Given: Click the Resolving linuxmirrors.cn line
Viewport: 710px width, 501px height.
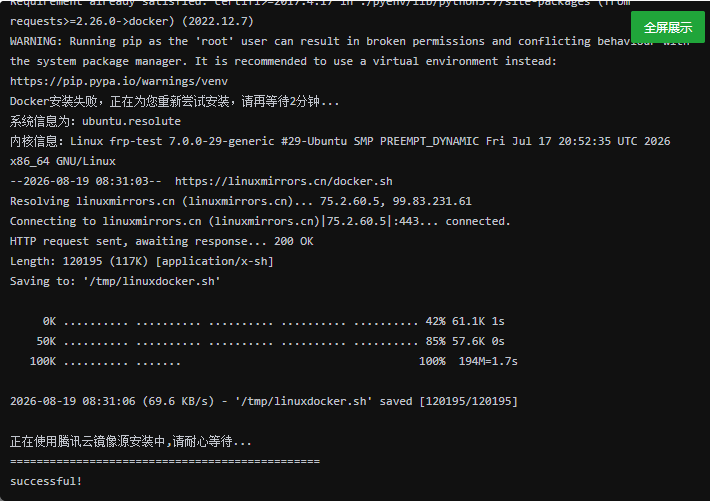Looking at the screenshot, I should (x=240, y=201).
